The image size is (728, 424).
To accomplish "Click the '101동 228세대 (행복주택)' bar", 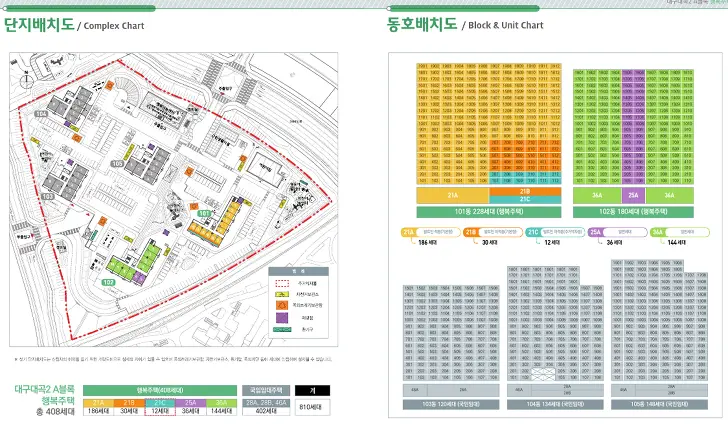I will point(488,212).
